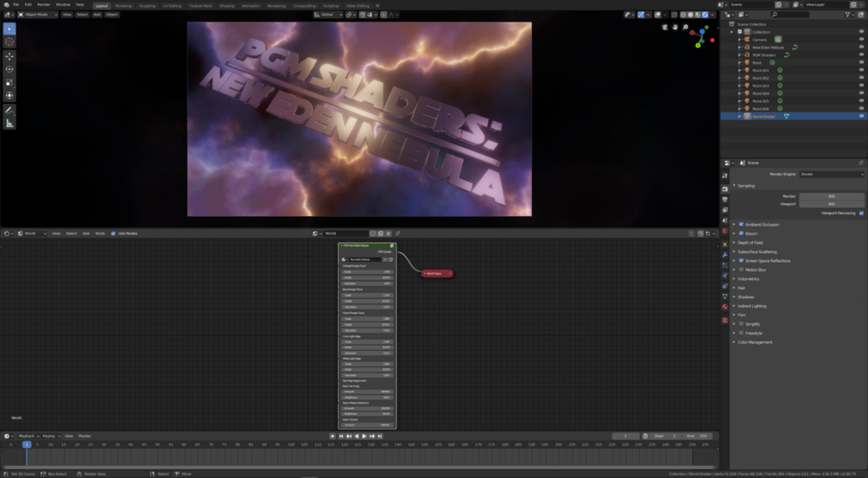Select the Measure tool
This screenshot has width=868, height=478.
coord(10,123)
